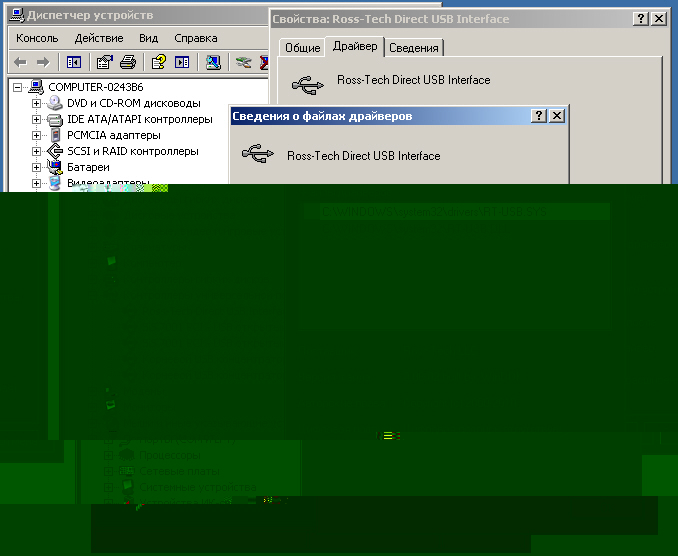Click the PCMCIA адаптеры card icon
678x556 pixels.
pyautogui.click(x=55, y=135)
